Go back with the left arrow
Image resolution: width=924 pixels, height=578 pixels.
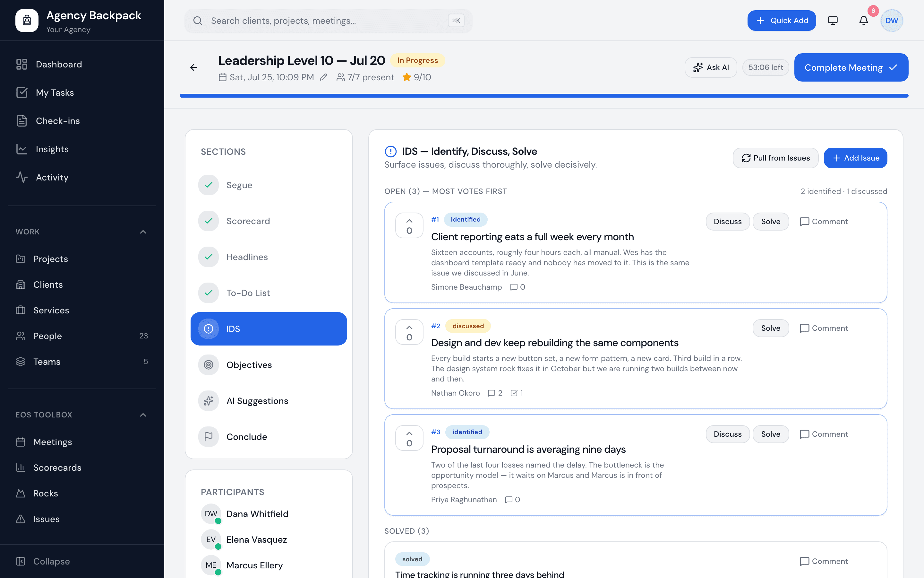193,68
